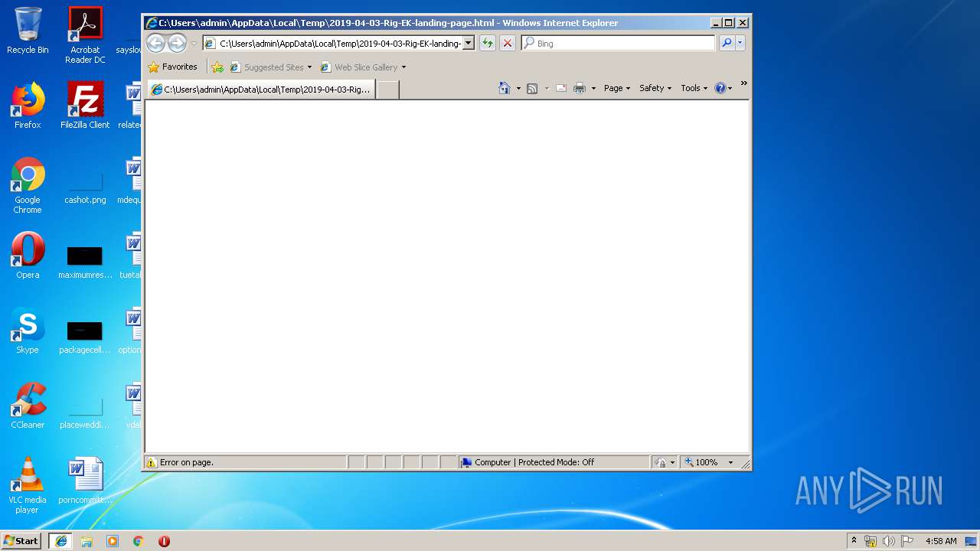Screen dimensions: 980x551
Task: Click the 4:58 AM taskbar clock
Action: 941,541
